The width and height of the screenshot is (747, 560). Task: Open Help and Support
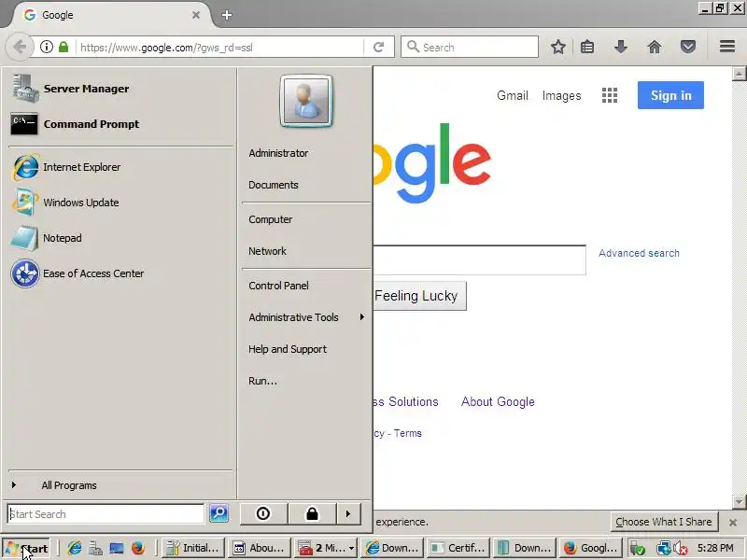[288, 349]
